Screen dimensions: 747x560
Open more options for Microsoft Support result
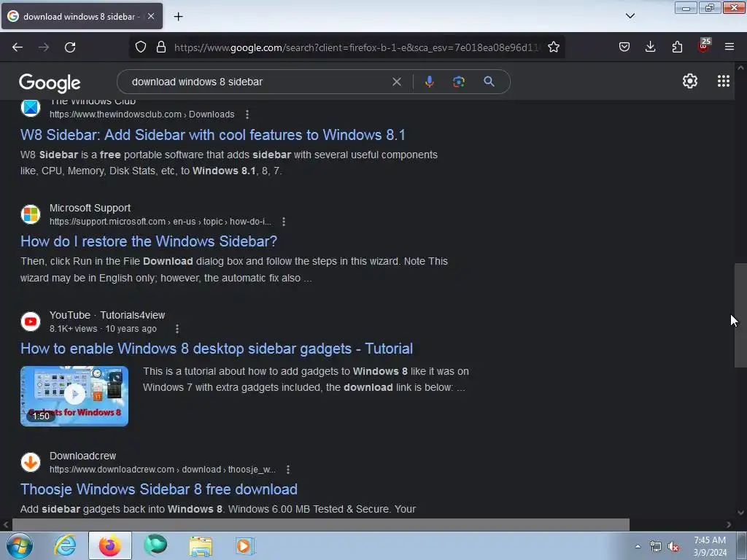(x=284, y=222)
